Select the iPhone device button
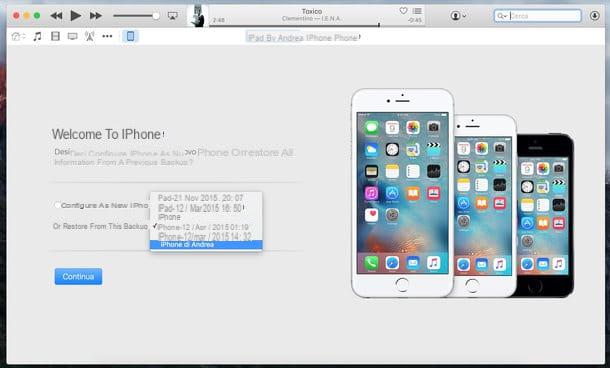Screen dimensions: 610x368 point(130,37)
